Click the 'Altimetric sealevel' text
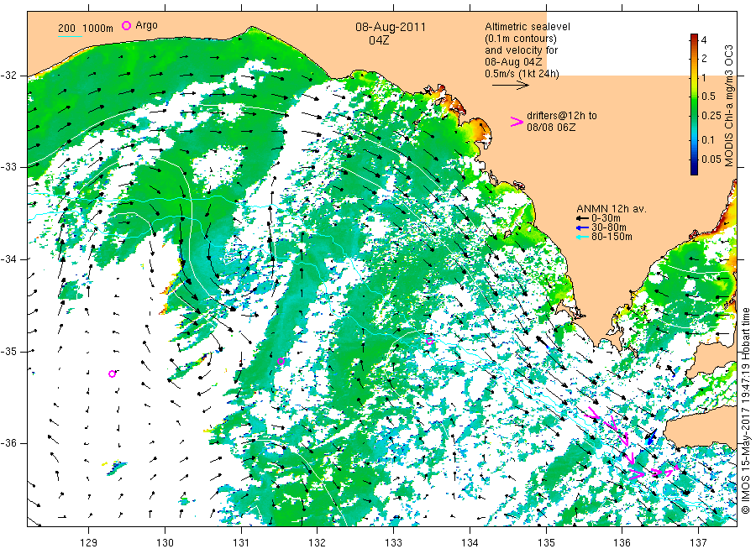Screen dimensions: 756x554 [x=528, y=27]
